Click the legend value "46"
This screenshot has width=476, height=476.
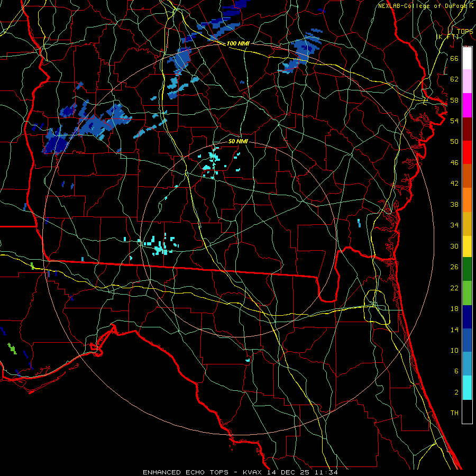[454, 163]
